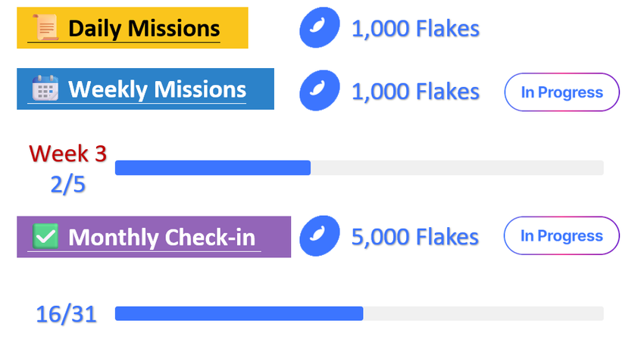Click the green checkmark icon in Monthly Check-in
This screenshot has width=644, height=355.
[45, 236]
